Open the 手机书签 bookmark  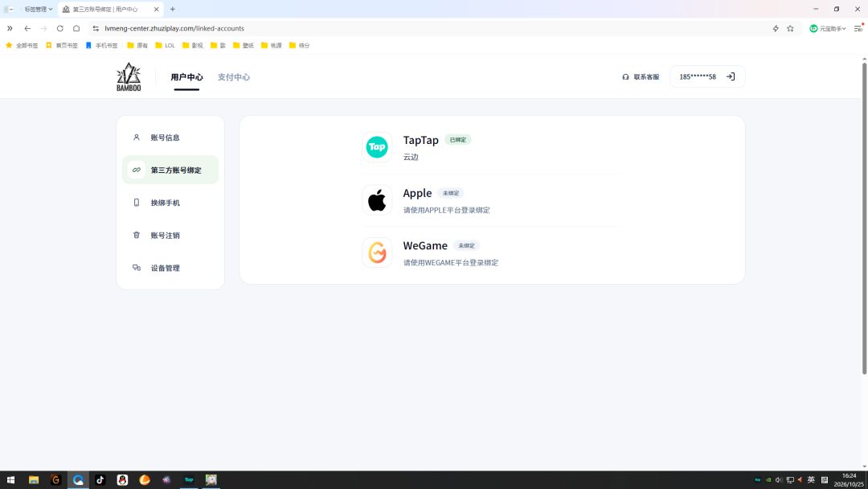(x=101, y=45)
